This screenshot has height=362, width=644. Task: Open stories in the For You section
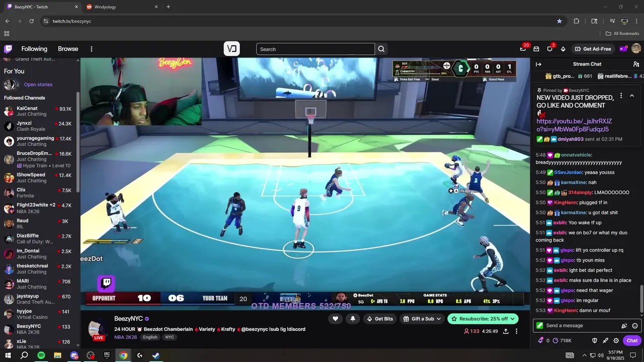pyautogui.click(x=38, y=84)
